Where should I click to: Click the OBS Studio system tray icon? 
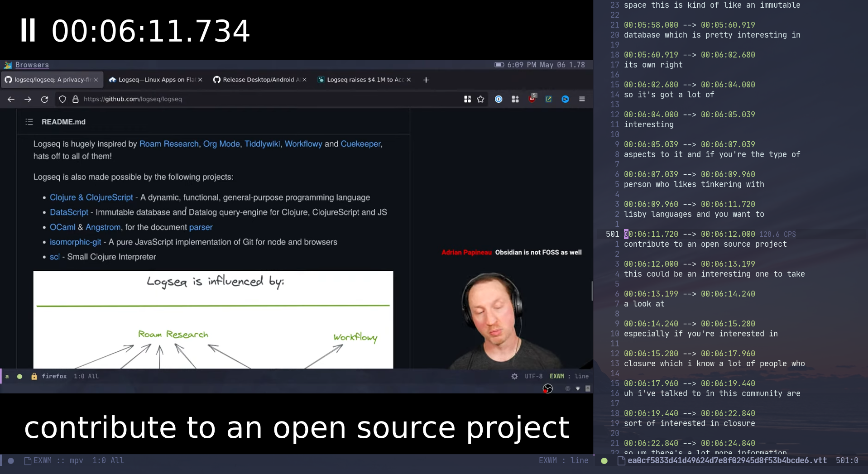(547, 388)
